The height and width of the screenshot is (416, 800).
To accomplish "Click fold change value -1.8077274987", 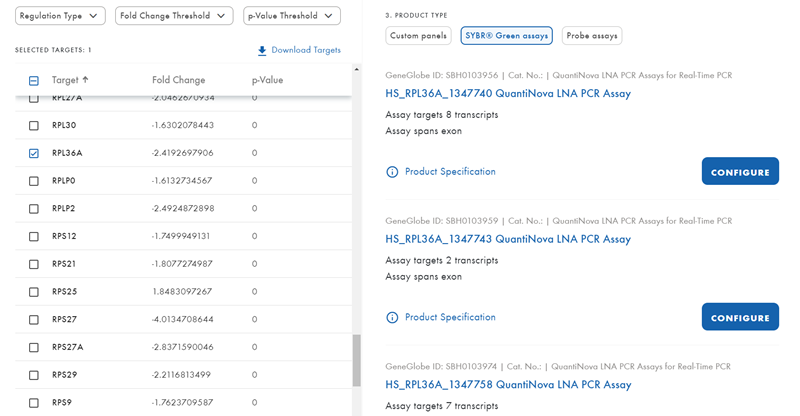I will pos(182,263).
